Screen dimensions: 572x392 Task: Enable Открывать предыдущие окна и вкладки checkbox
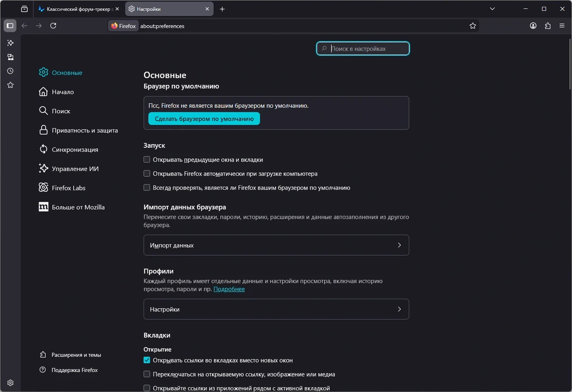tap(147, 160)
